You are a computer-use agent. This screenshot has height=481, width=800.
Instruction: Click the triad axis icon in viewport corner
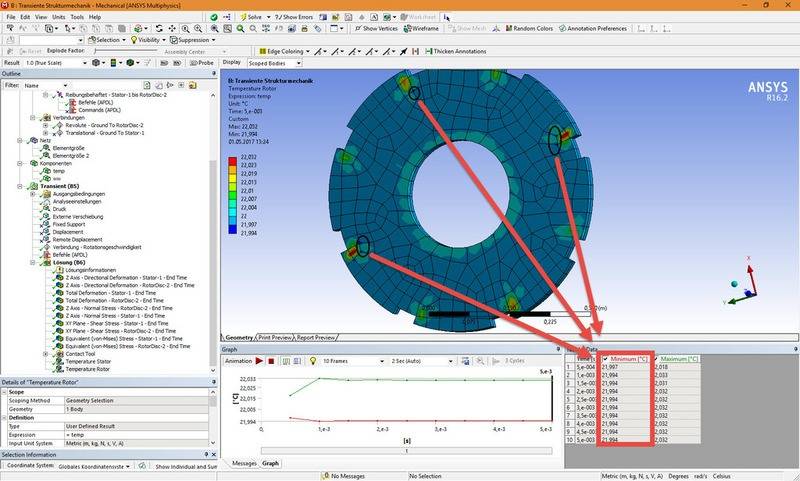point(742,283)
